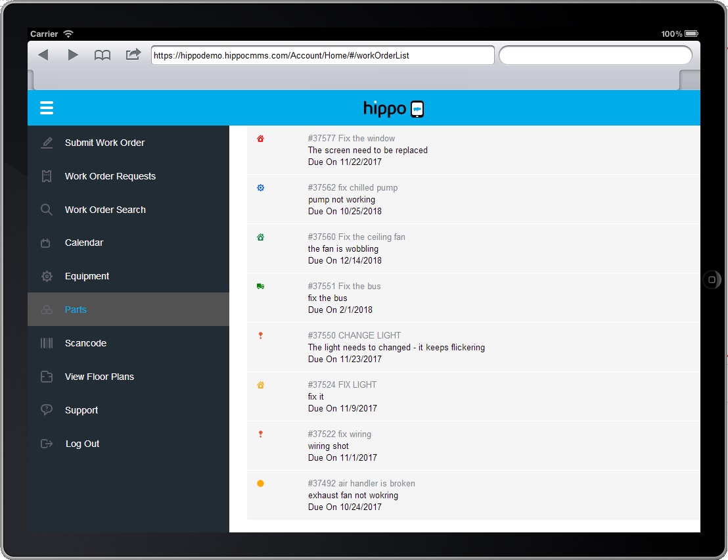The image size is (728, 560).
Task: Open work order #37492 air handler is broken
Action: tap(474, 495)
